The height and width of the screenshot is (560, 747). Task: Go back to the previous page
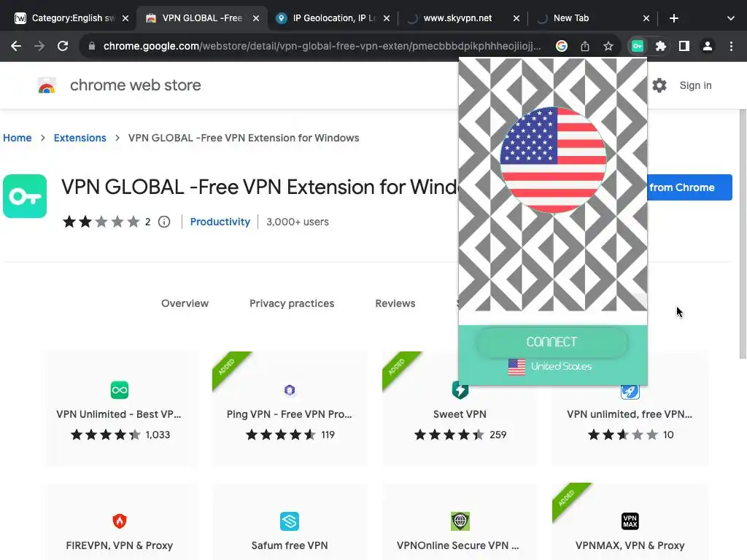16,46
